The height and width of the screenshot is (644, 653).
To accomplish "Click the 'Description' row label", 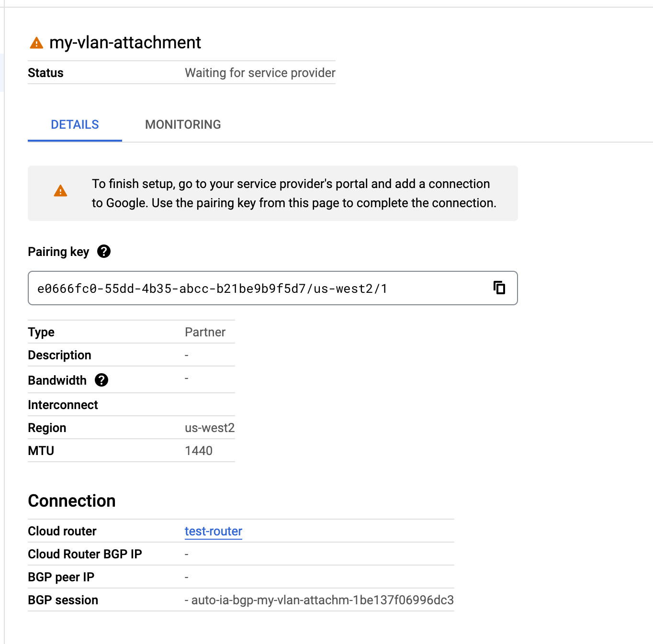I will (59, 355).
